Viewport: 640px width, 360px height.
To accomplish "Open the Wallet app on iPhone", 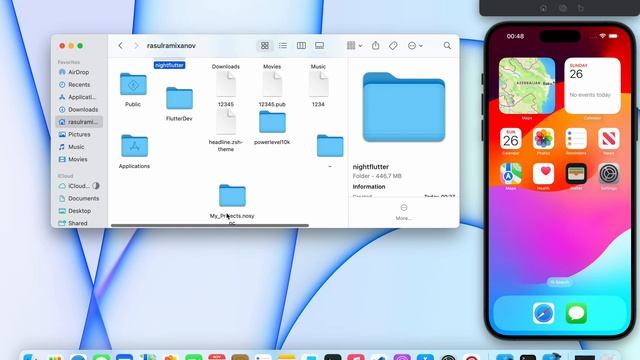I will coord(576,174).
